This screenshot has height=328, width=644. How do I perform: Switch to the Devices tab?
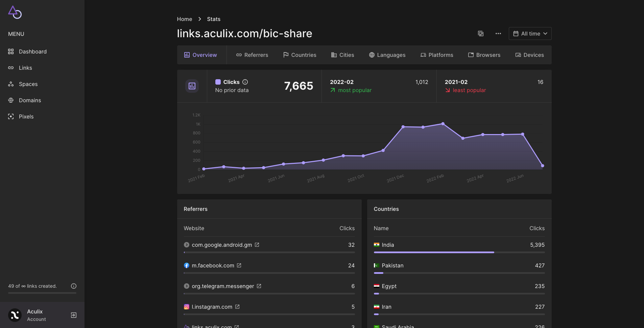coord(530,55)
